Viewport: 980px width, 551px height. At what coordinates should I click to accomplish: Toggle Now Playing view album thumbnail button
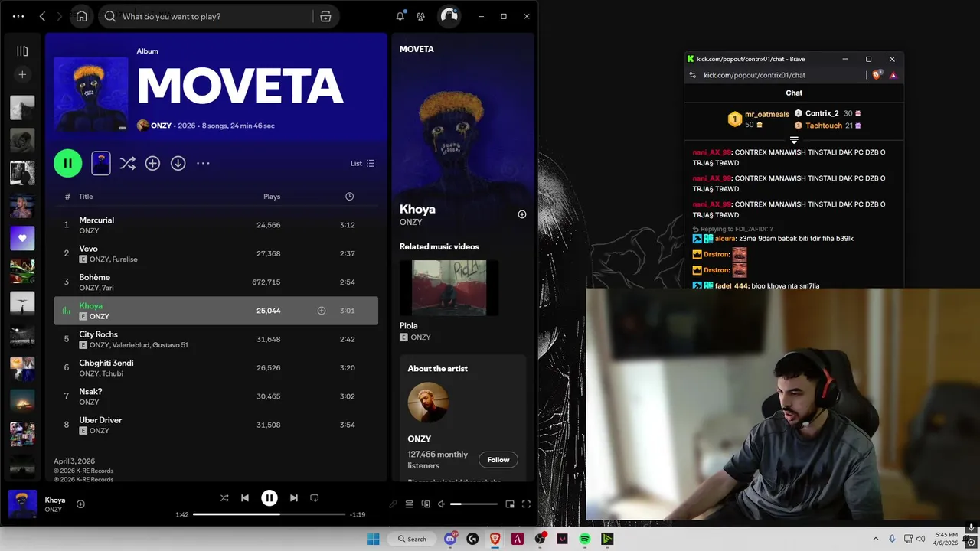[x=100, y=163]
